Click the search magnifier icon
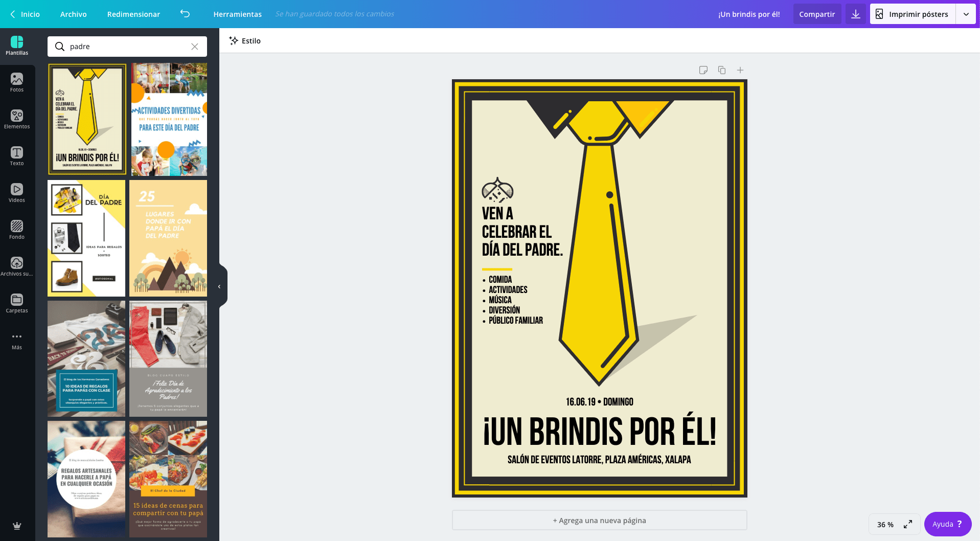The width and height of the screenshot is (980, 541). (x=60, y=47)
